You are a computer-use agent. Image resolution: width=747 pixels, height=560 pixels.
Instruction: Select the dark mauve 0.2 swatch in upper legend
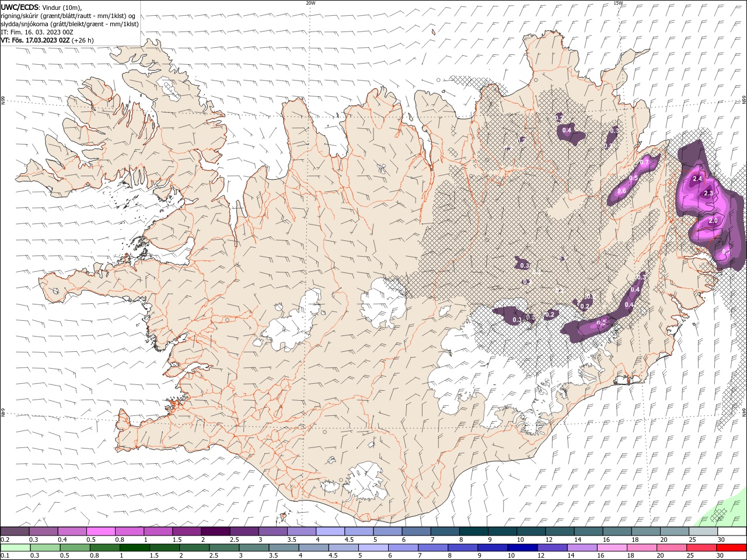pos(15,531)
